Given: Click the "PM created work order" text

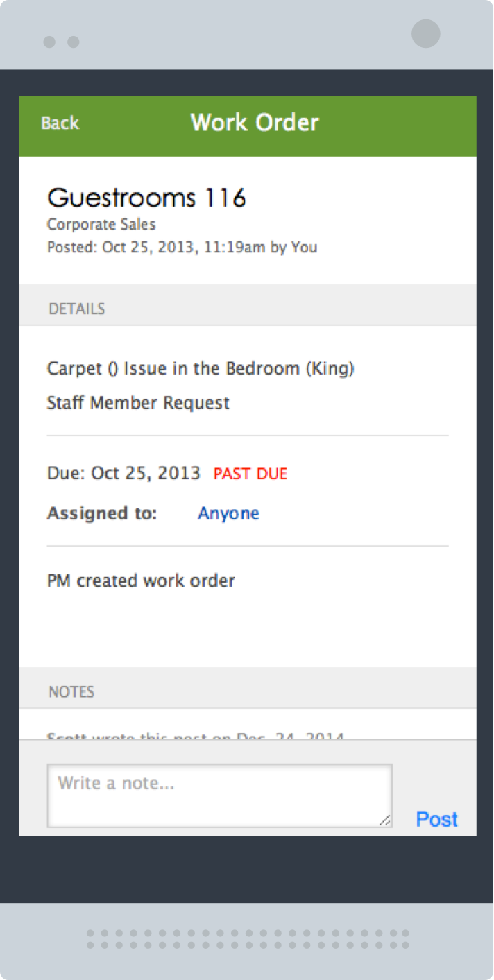Looking at the screenshot, I should [x=141, y=581].
